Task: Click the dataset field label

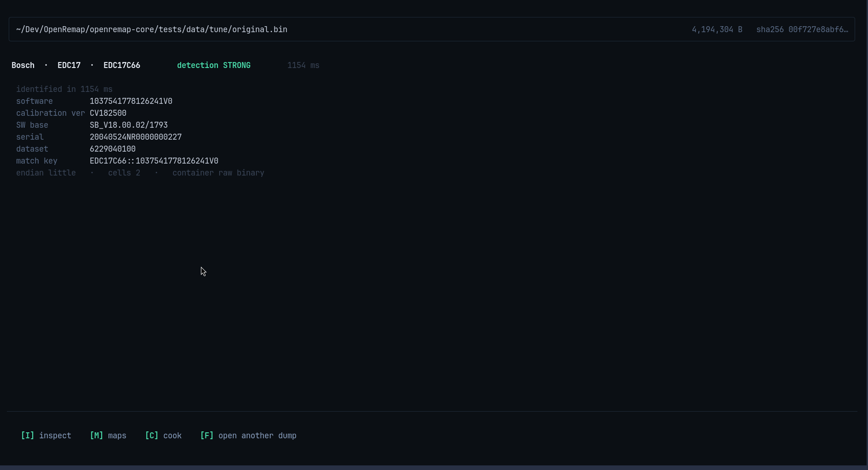Action: pyautogui.click(x=32, y=149)
